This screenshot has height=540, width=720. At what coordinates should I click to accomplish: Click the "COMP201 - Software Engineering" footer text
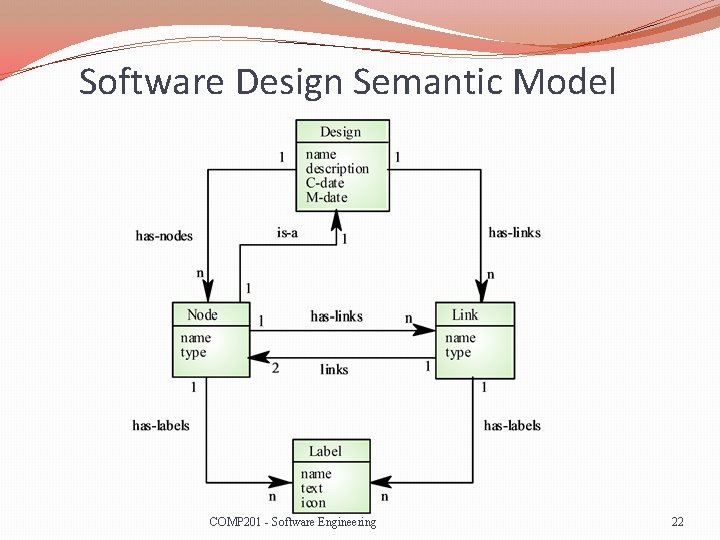pos(292,522)
